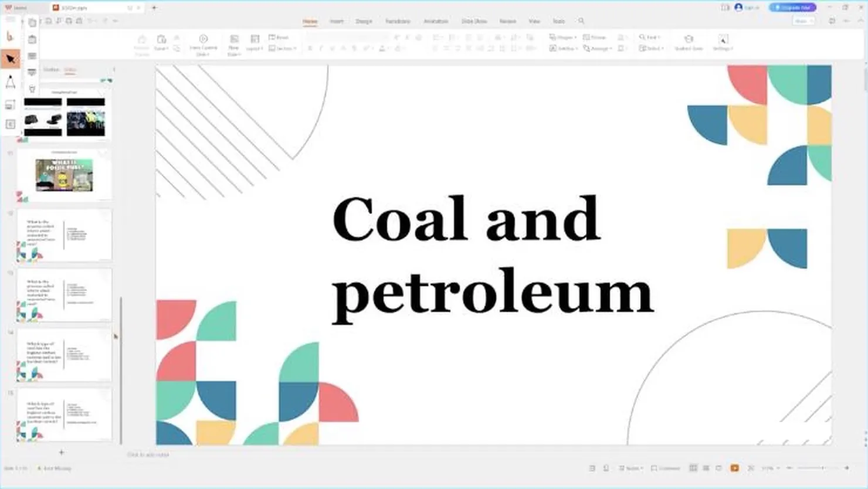Open the New Slide dropdown
The height and width of the screenshot is (489, 868).
[233, 51]
